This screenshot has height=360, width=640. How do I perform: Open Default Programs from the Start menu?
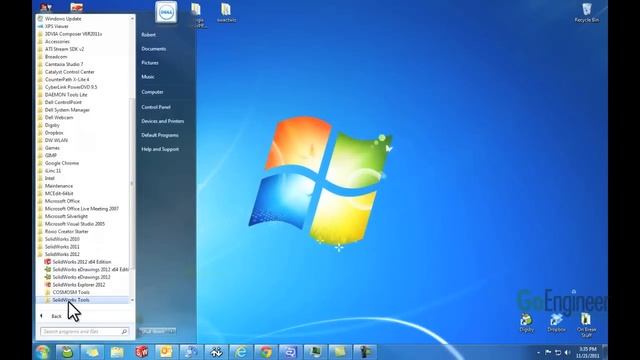[x=160, y=135]
